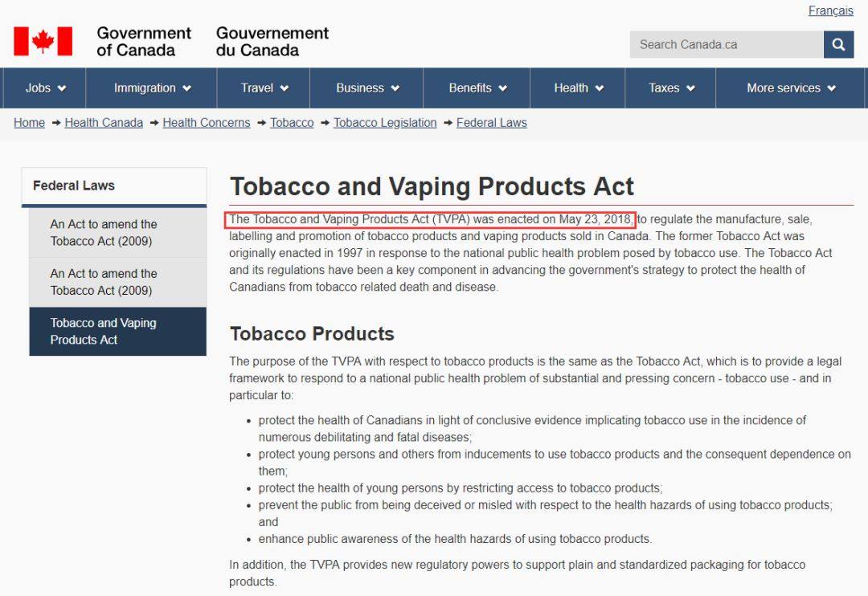Expand the Benefits menu

(477, 88)
